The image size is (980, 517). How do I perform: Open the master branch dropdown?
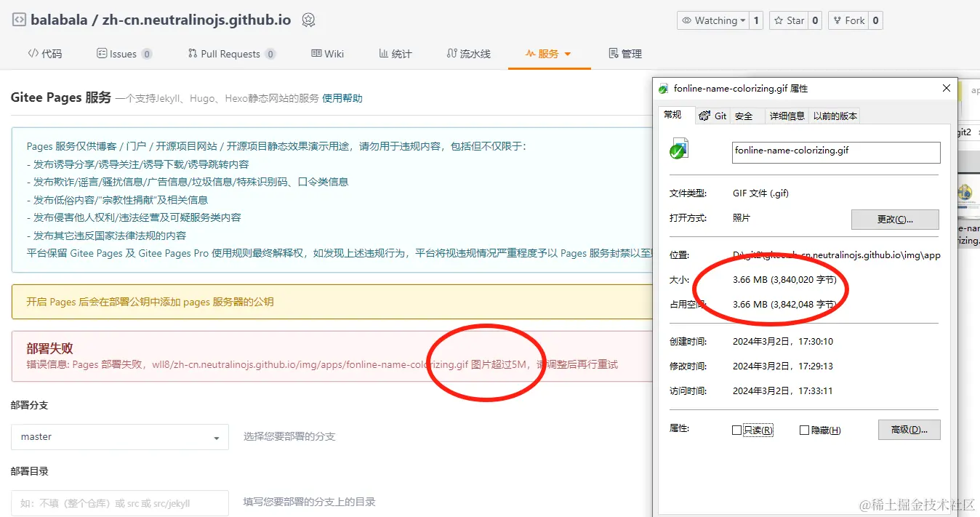click(120, 437)
